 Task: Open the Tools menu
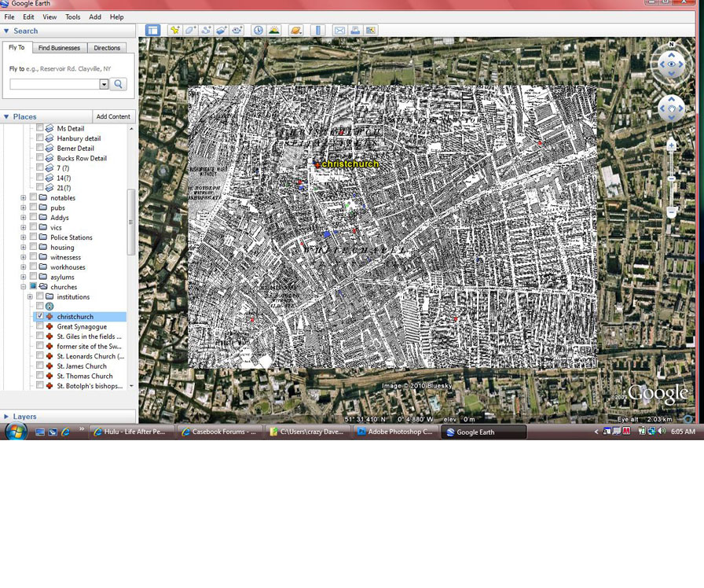click(x=72, y=17)
